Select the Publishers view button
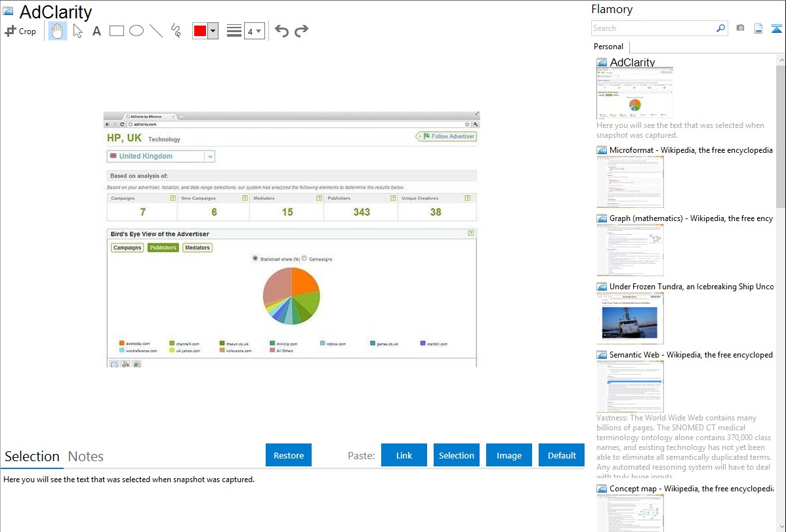Image resolution: width=786 pixels, height=532 pixels. point(163,248)
